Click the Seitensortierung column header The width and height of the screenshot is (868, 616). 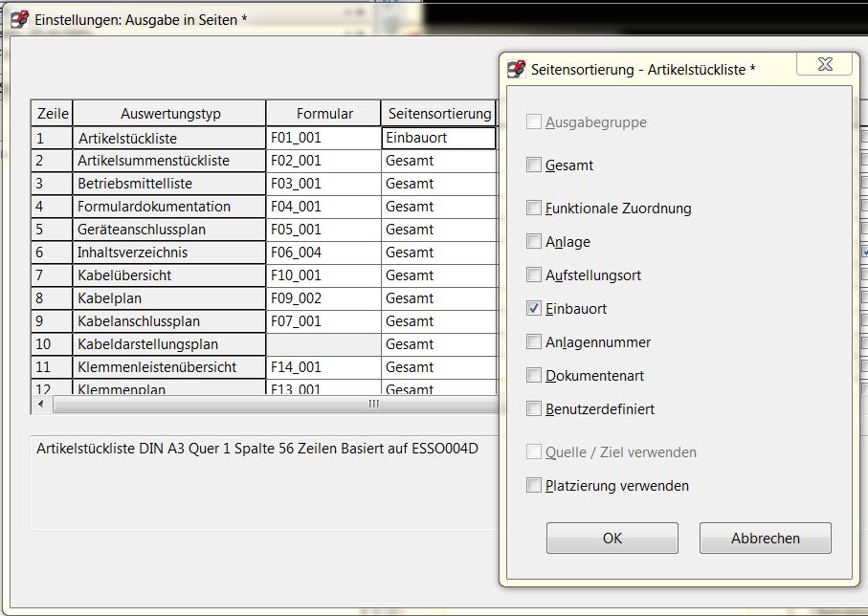(439, 114)
